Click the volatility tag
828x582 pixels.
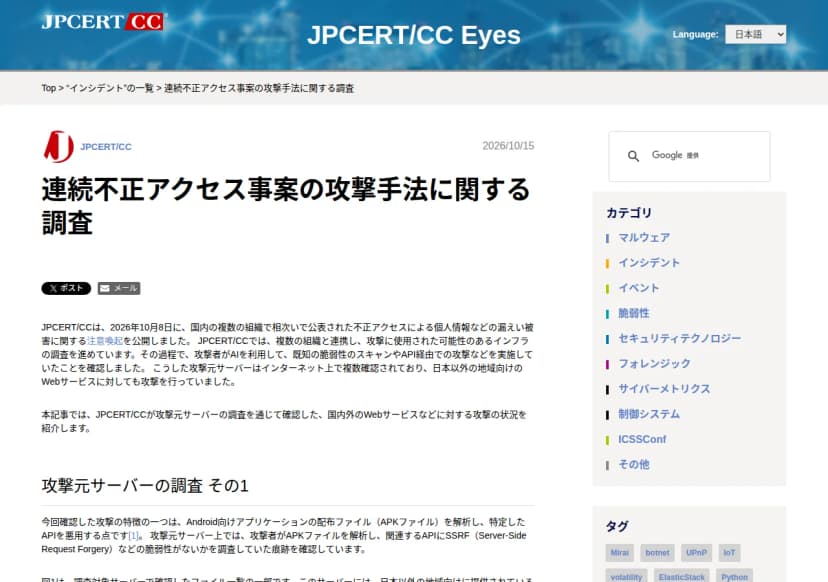click(x=626, y=576)
